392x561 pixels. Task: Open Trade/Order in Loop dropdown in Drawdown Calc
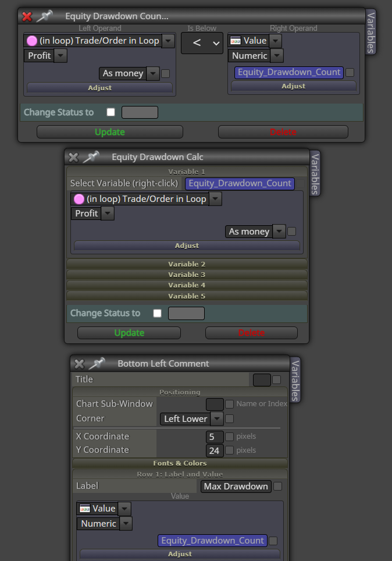[215, 199]
